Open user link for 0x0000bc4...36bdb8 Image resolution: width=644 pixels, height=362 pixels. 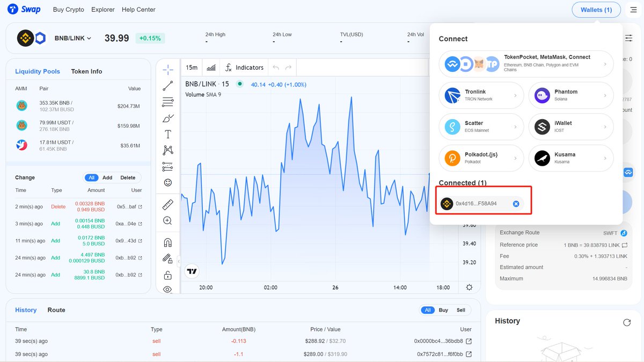[x=469, y=341]
